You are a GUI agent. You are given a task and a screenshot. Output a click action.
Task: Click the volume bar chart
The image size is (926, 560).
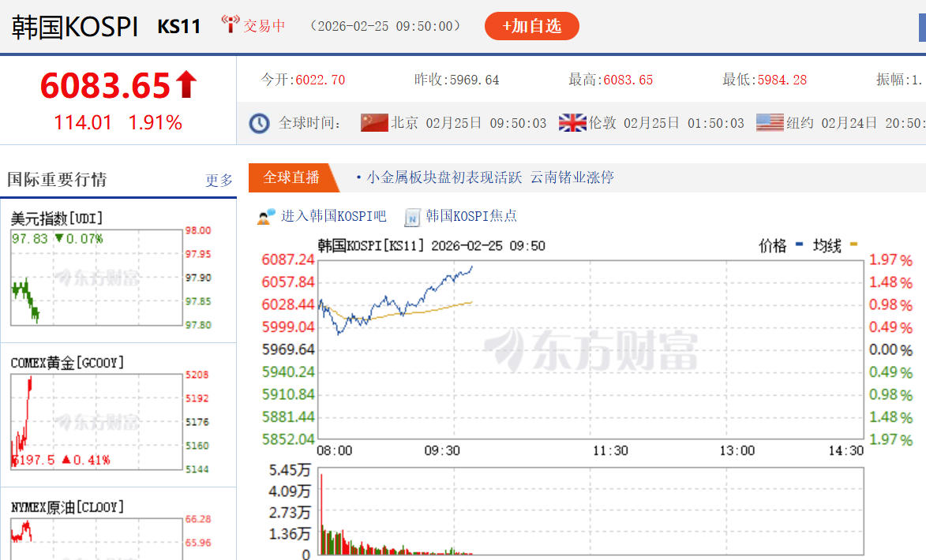point(590,511)
